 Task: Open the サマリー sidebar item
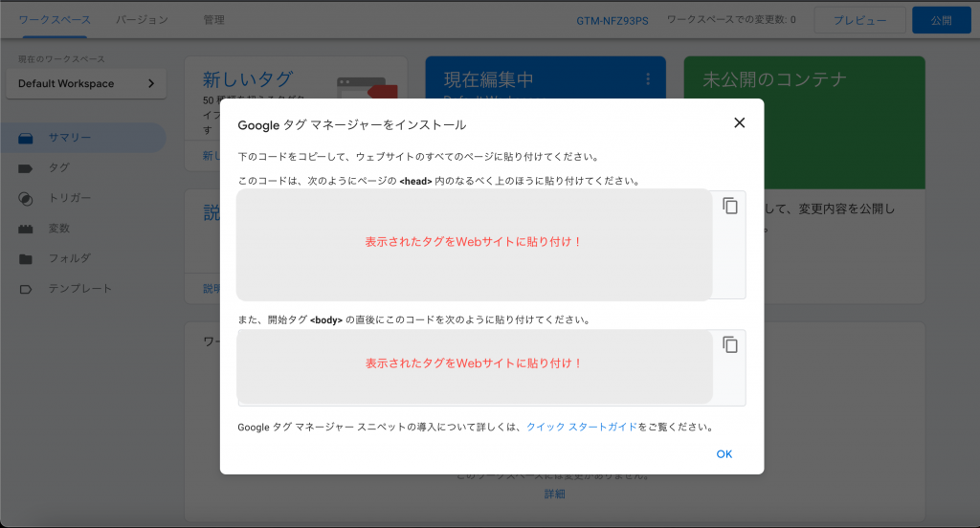tap(84, 138)
